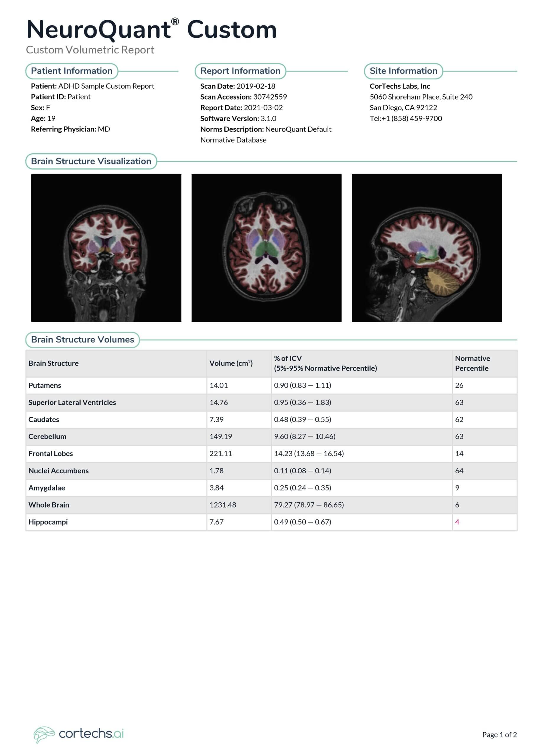Click the Patient ID field line
The width and height of the screenshot is (543, 756).
click(61, 97)
